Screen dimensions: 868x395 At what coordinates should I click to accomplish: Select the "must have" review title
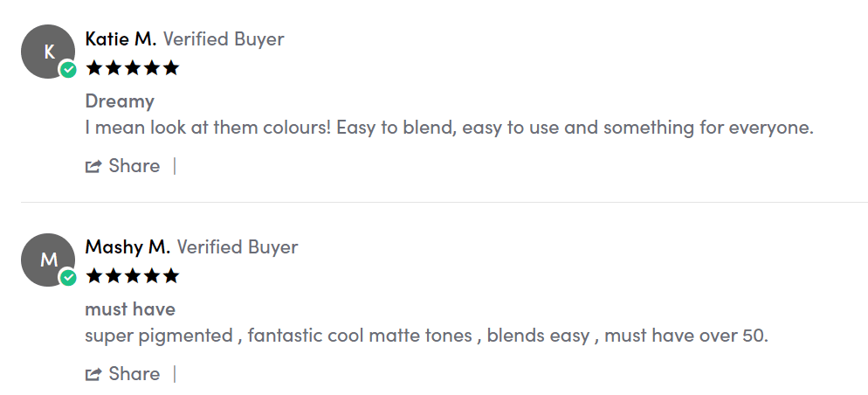click(x=130, y=309)
